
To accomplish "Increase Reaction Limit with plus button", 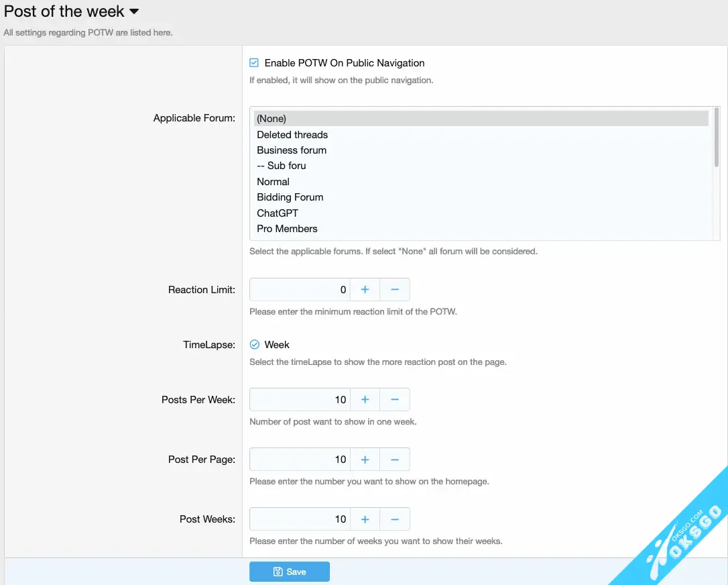I will [x=365, y=290].
